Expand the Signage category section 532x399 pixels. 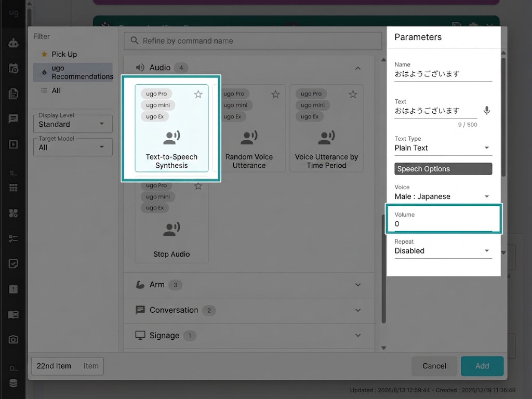click(x=357, y=335)
